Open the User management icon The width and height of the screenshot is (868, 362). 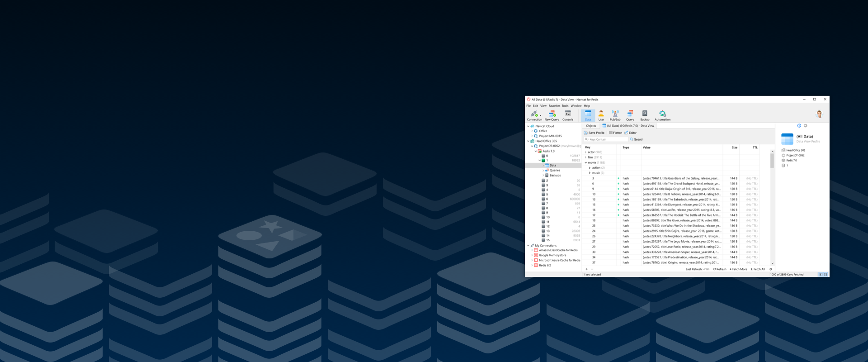coord(601,115)
